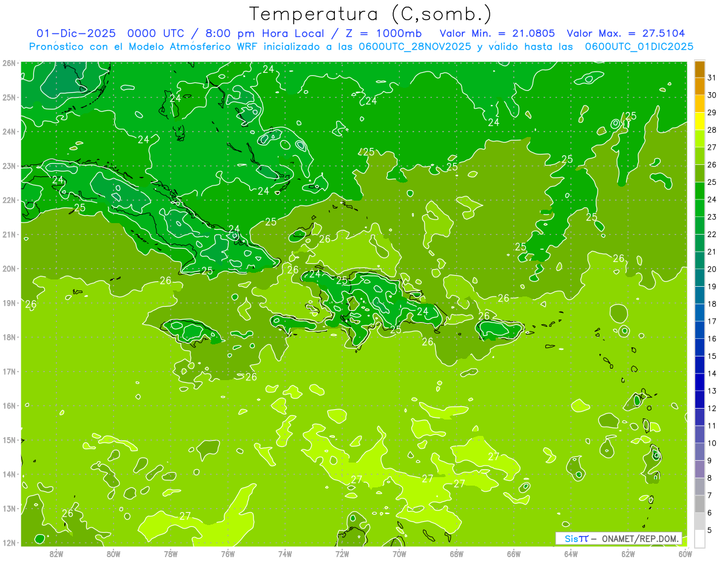Screen dimensions: 728x562
Task: Click the 0600UTC_01DIC2025 valid-until time
Action: point(639,46)
